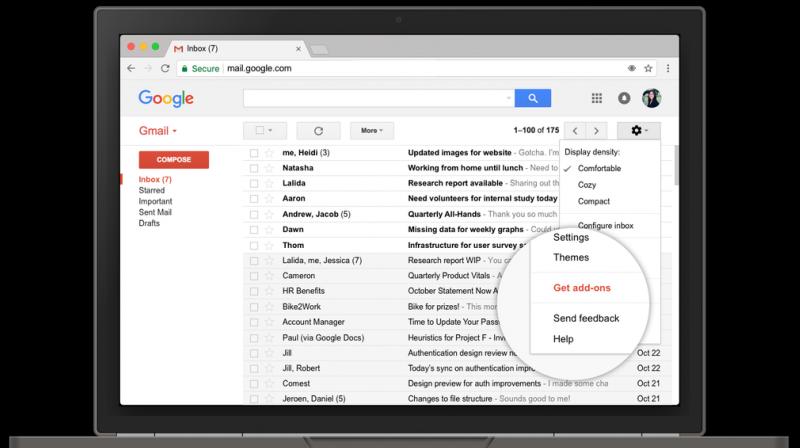Choose Send feedback in the menu
The image size is (800, 448).
point(586,318)
